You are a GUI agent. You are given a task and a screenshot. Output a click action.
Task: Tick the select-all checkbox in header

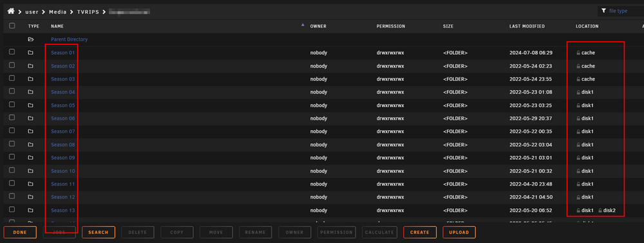[12, 26]
